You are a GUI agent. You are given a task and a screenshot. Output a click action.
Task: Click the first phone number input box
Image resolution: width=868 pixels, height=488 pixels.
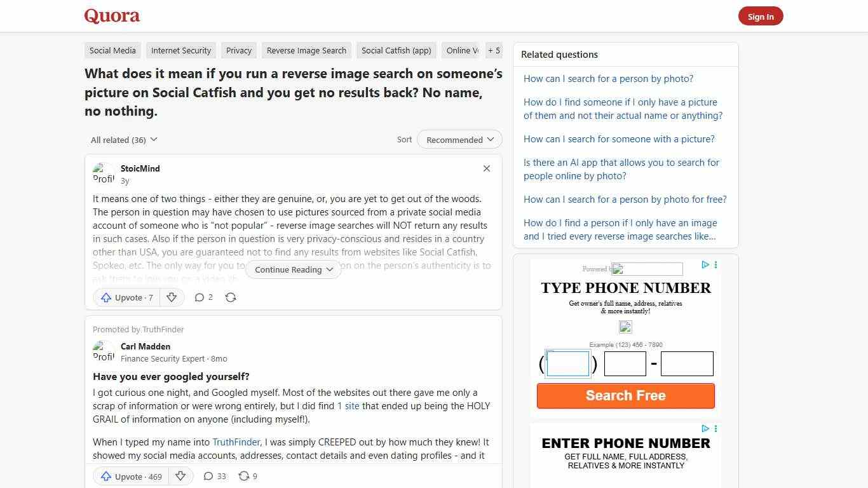click(x=567, y=363)
